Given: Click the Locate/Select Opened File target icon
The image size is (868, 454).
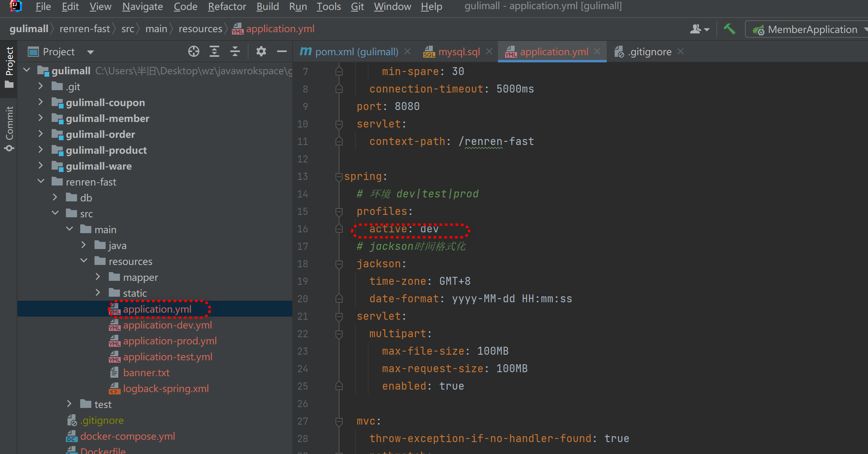Looking at the screenshot, I should coord(194,52).
